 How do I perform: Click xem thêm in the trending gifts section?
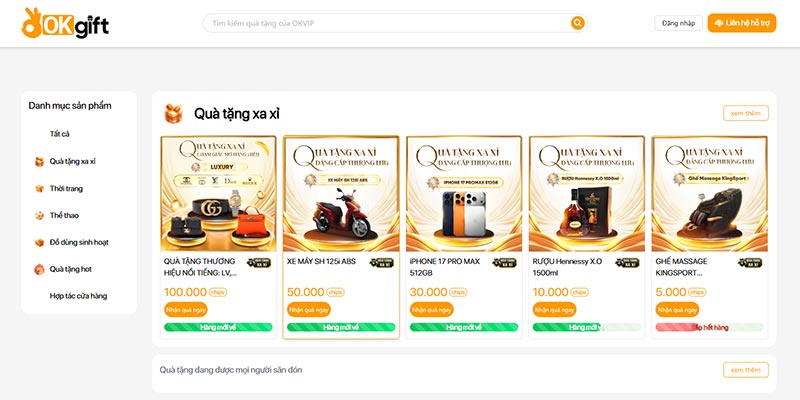pos(745,370)
